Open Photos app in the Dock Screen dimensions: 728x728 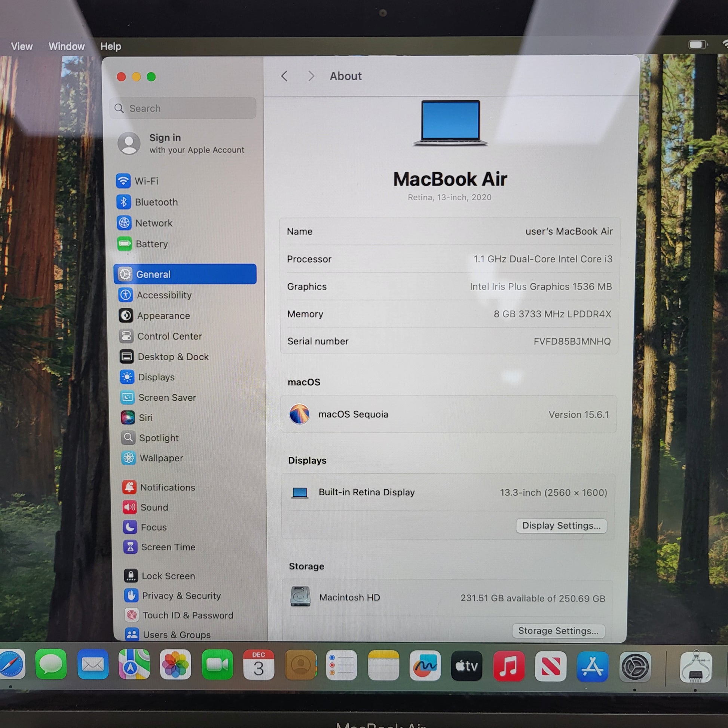[x=175, y=666]
